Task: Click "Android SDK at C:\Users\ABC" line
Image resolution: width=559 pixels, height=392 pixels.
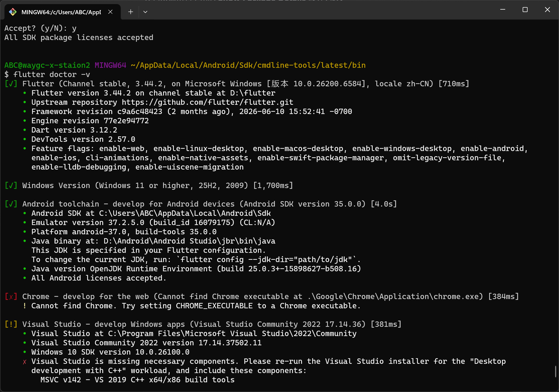Action: click(151, 213)
